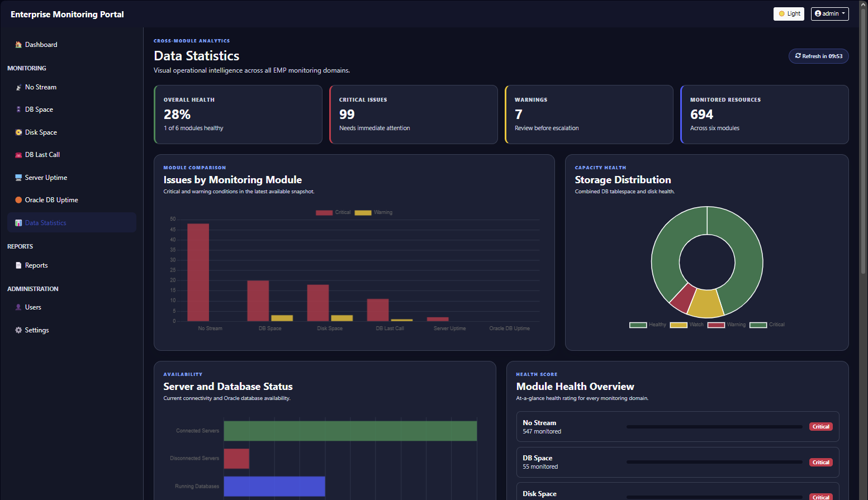Toggle Critical legend in Storage Distribution
Screen dimensions: 868x500
pos(767,325)
